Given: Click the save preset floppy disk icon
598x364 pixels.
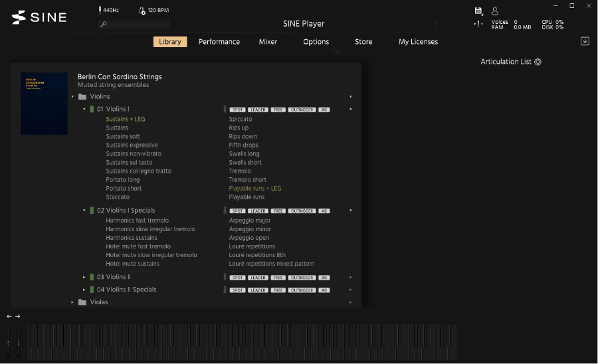Looking at the screenshot, I should coord(478,11).
